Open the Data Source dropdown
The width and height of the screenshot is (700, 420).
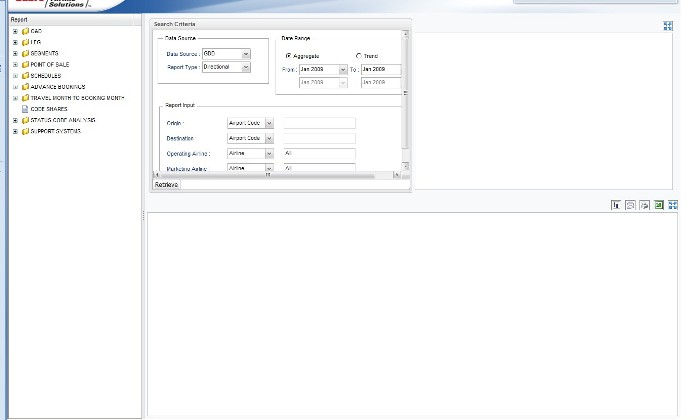point(246,53)
